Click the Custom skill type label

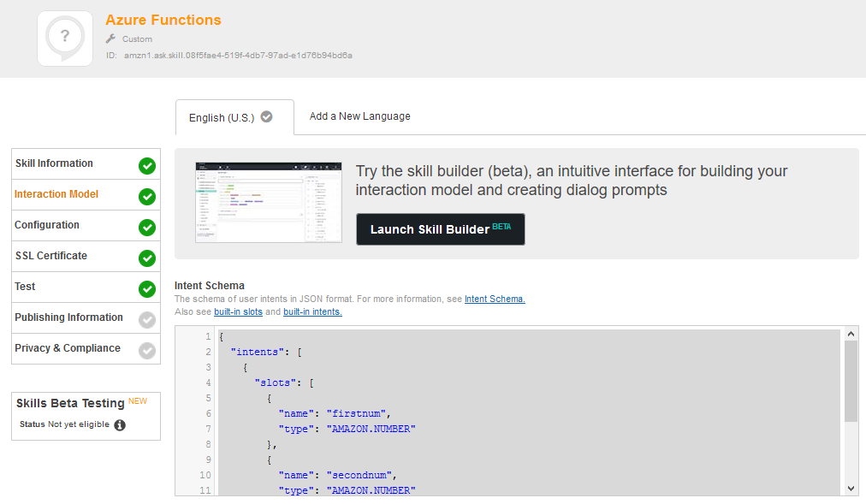click(x=137, y=39)
